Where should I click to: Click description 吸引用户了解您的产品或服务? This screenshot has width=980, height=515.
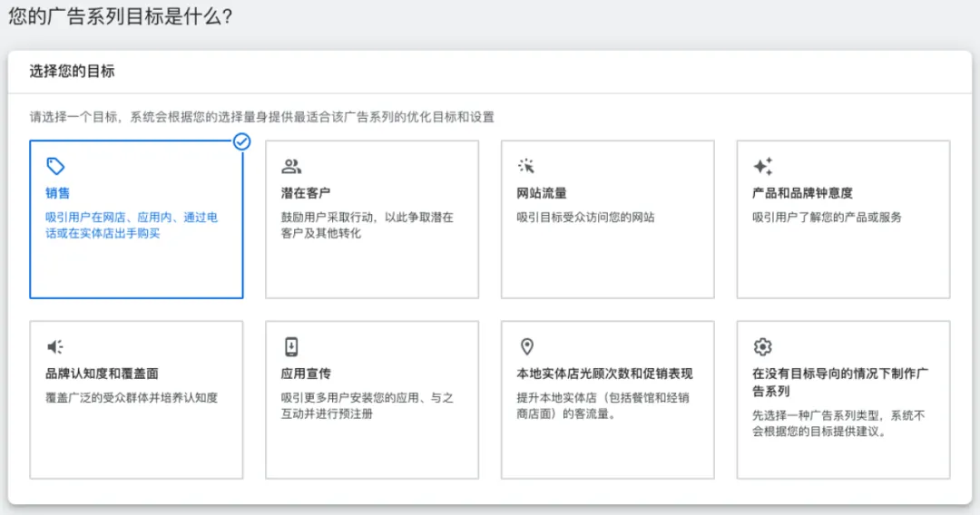827,218
